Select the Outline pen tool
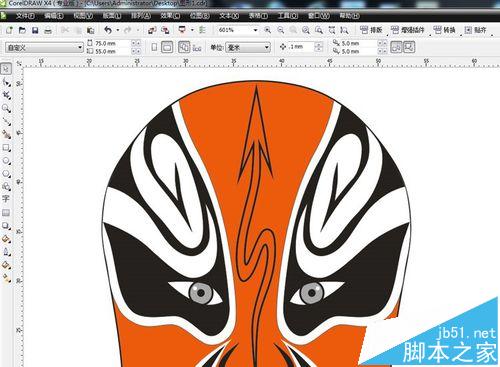Viewport: 500px width, 367px height. pos(6,252)
